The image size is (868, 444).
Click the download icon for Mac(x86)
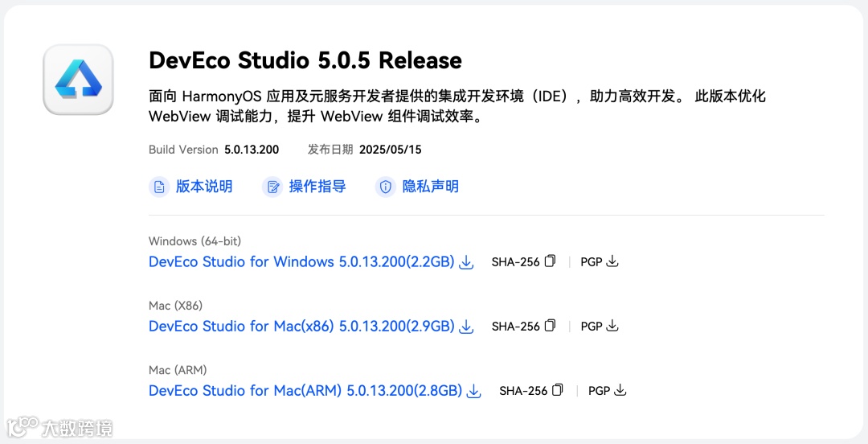(466, 327)
